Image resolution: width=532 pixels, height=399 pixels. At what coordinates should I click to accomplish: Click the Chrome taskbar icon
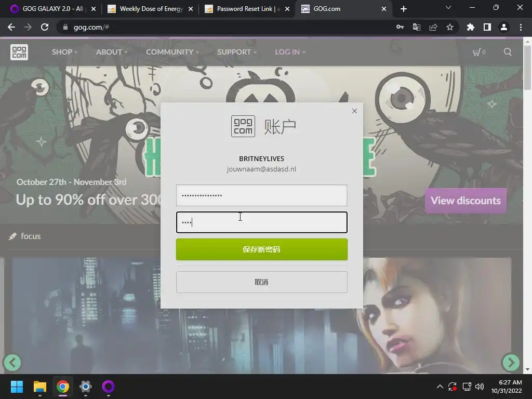click(63, 387)
